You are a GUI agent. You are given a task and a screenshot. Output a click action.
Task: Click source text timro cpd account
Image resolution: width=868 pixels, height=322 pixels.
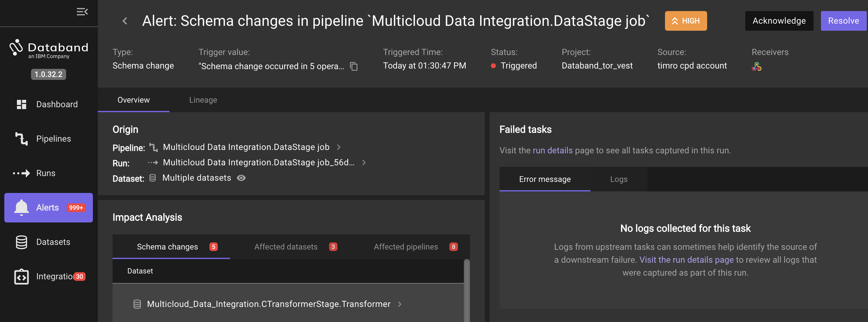(x=692, y=66)
